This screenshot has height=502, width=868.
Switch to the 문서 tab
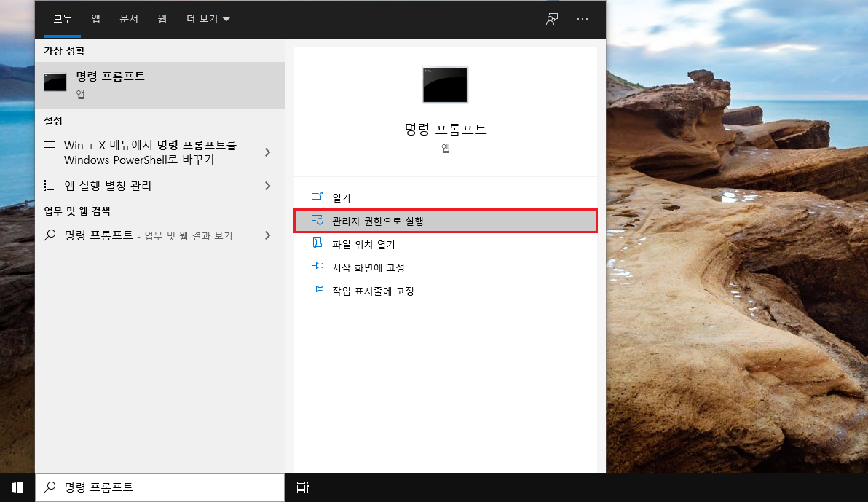point(128,19)
